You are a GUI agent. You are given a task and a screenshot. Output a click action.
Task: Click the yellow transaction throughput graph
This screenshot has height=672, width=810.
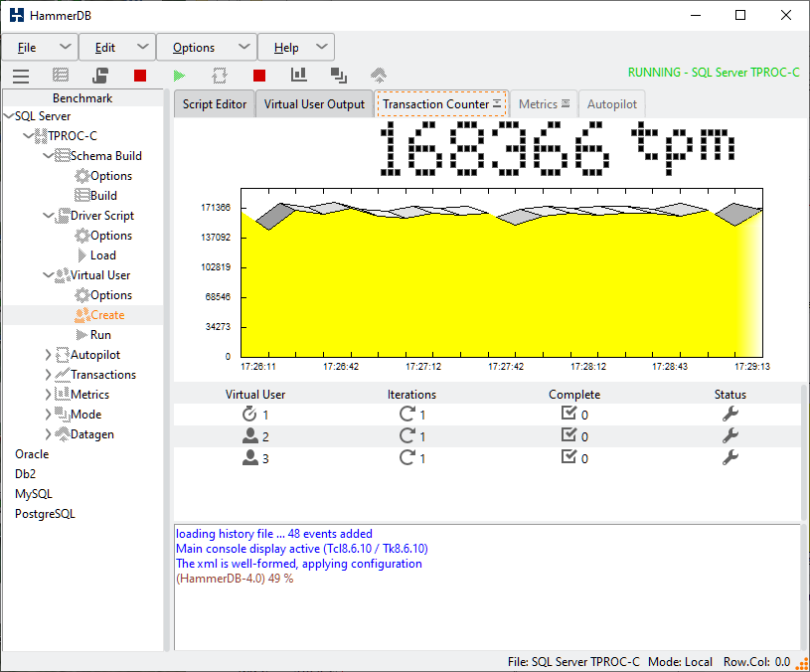(502, 272)
